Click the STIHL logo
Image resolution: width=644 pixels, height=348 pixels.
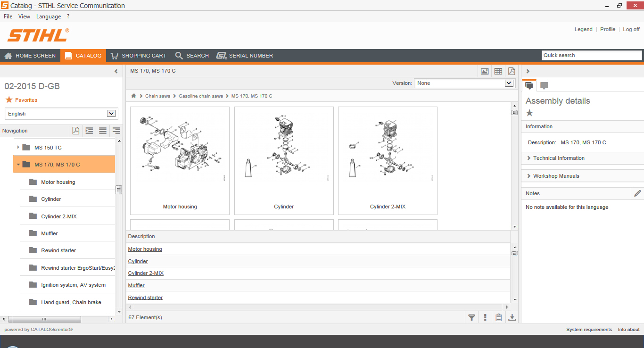click(x=38, y=35)
